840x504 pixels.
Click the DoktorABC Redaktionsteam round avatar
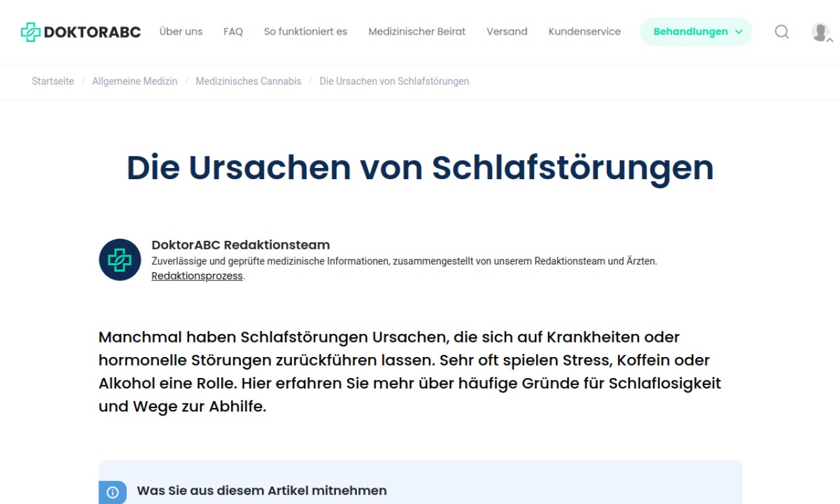[120, 260]
